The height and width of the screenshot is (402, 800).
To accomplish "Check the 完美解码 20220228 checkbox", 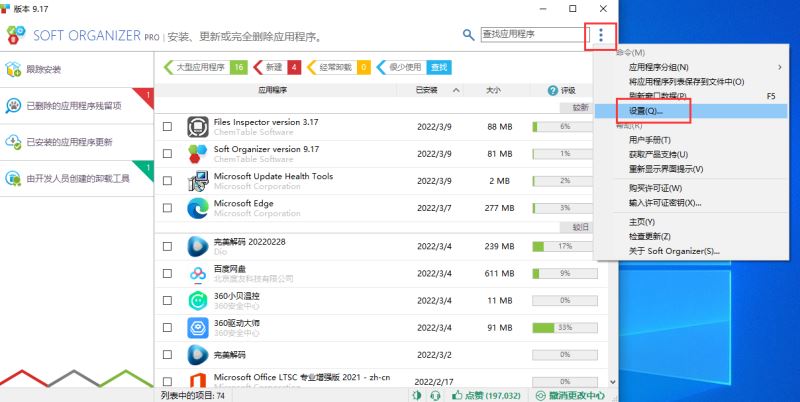I will (167, 246).
